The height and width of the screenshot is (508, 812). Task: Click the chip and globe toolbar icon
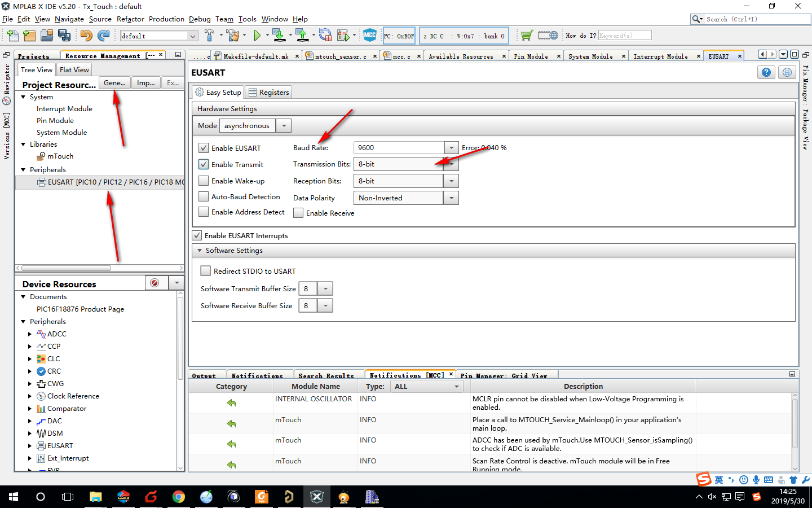548,36
